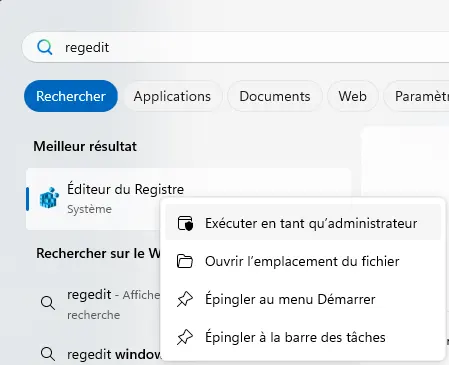The height and width of the screenshot is (365, 449).
Task: Click the Meilleur résultat heading
Action: pyautogui.click(x=85, y=146)
